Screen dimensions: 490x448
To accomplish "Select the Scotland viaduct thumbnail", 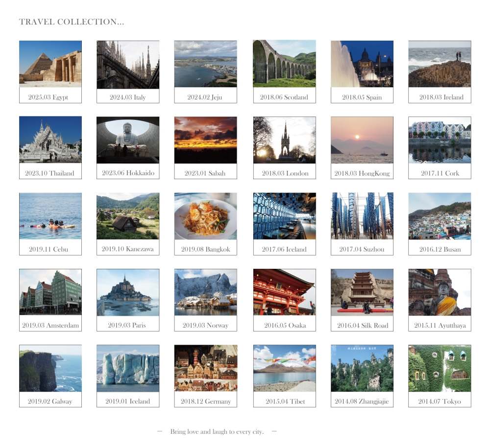I will (x=284, y=64).
